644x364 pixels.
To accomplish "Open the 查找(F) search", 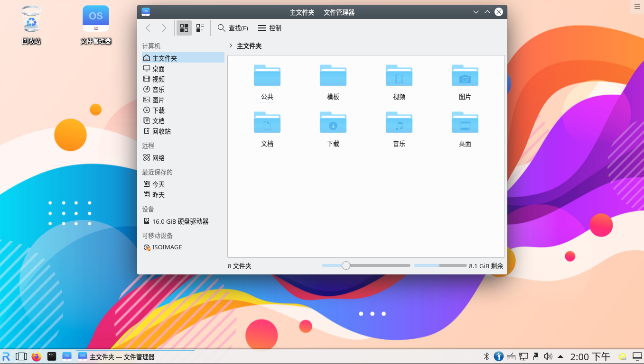I will [233, 28].
